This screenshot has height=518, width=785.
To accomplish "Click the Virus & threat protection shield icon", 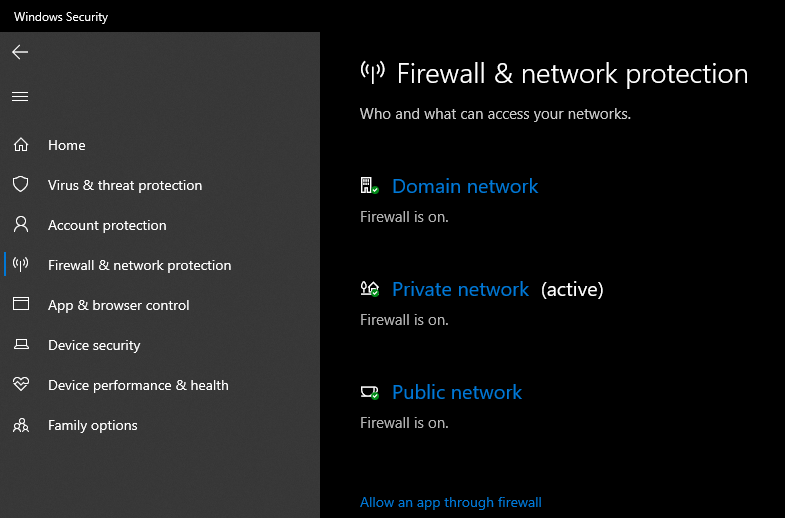I will 21,185.
